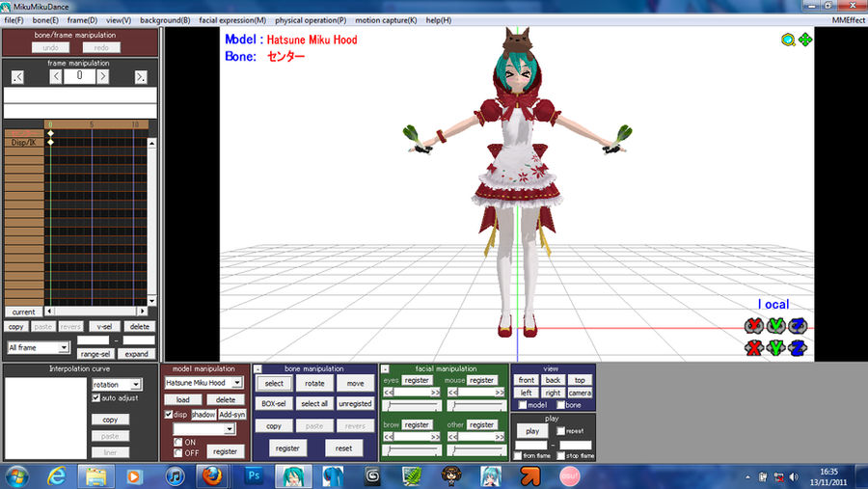Screen dimensions: 868x489
Task: Click the Disp/IK keyframe diamond
Action: pos(50,143)
